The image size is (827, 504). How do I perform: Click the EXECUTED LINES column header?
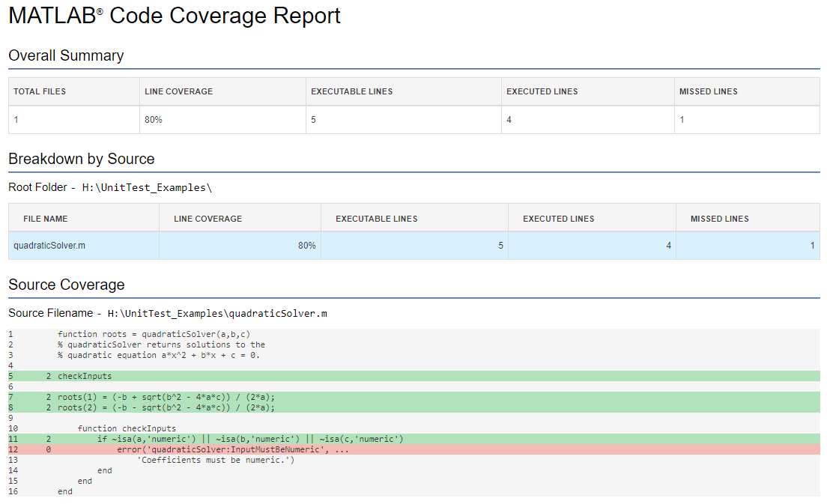coord(542,91)
